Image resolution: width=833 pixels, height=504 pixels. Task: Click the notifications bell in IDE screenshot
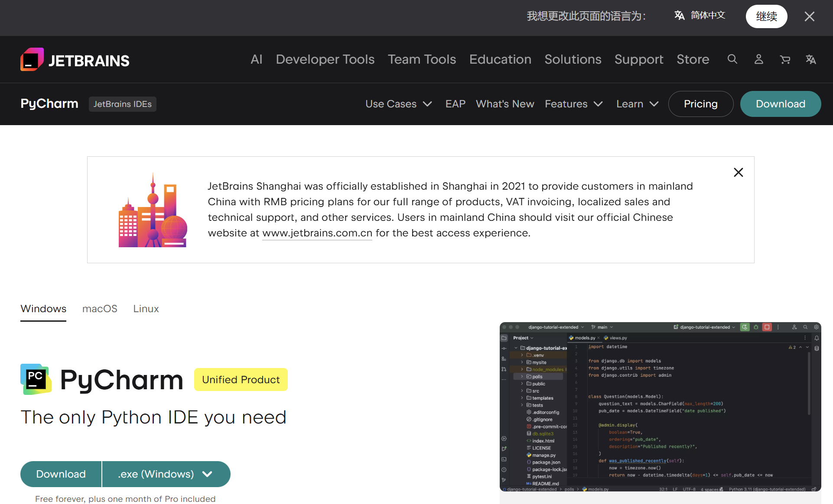[817, 338]
